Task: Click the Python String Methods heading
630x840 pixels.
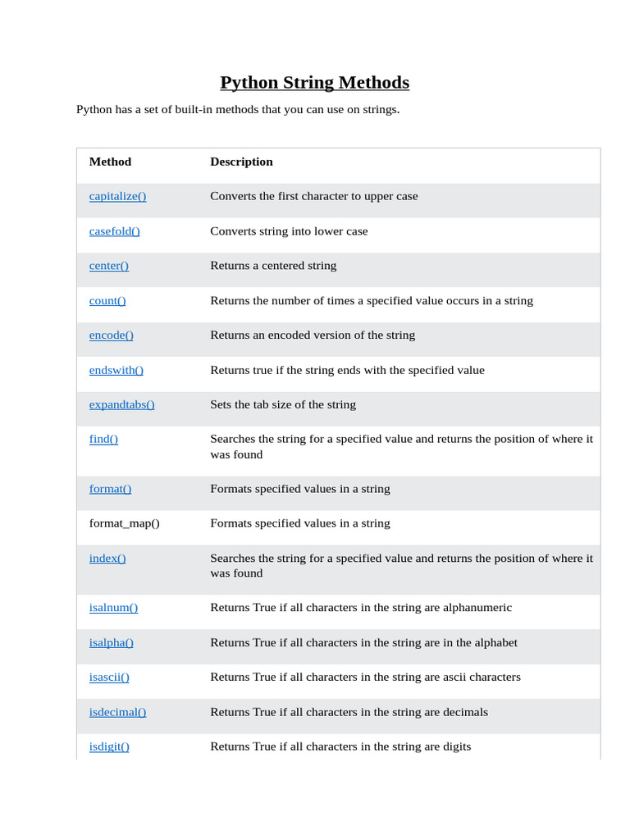Action: [315, 83]
